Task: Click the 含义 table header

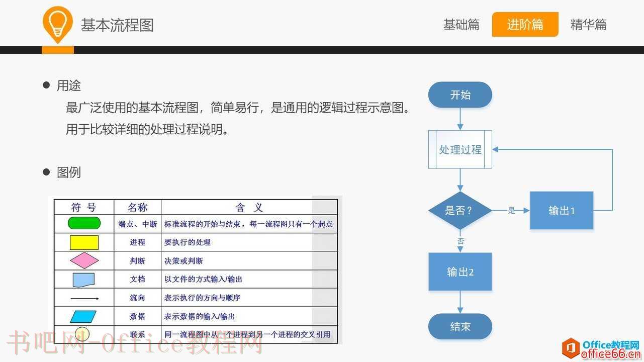Action: click(249, 207)
